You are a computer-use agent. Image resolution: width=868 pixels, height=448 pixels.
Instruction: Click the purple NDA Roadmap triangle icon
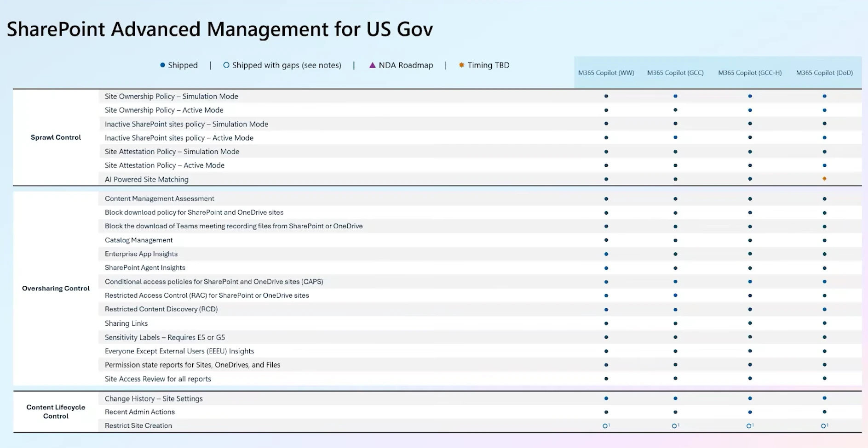[x=373, y=65]
